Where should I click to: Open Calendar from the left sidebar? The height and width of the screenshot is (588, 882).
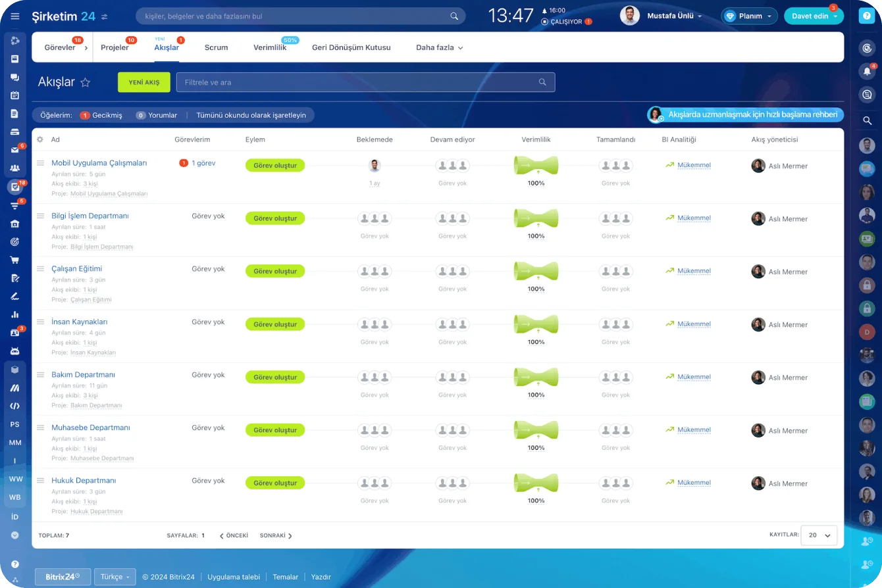[x=14, y=95]
